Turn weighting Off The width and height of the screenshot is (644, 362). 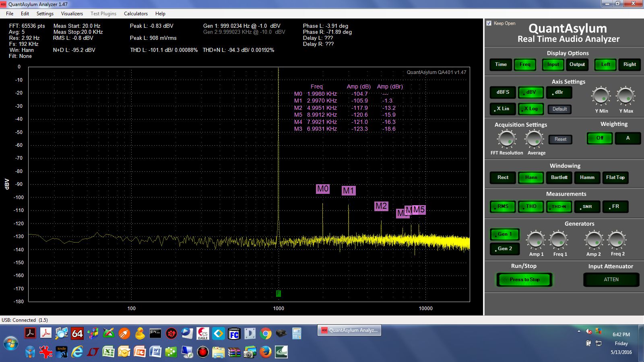[x=600, y=138]
